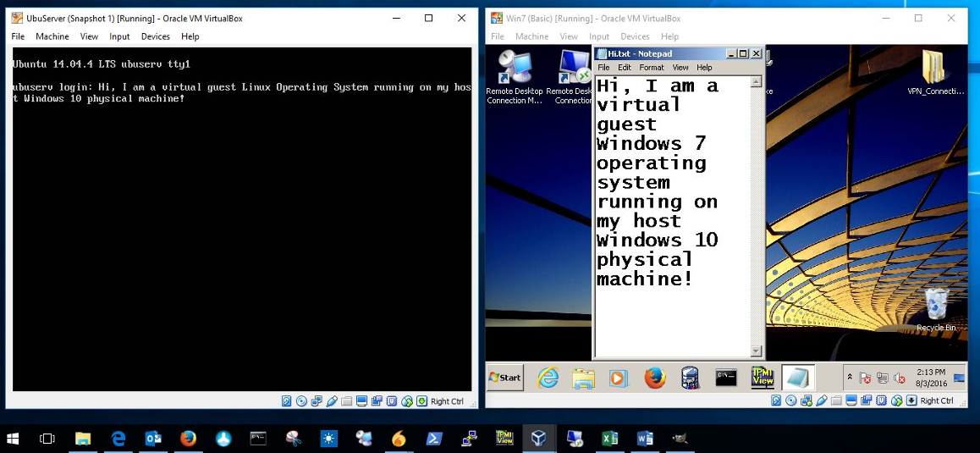This screenshot has height=453, width=980.
Task: Click keyboard capture arrow icon in Win7 VM status bar
Action: [911, 401]
